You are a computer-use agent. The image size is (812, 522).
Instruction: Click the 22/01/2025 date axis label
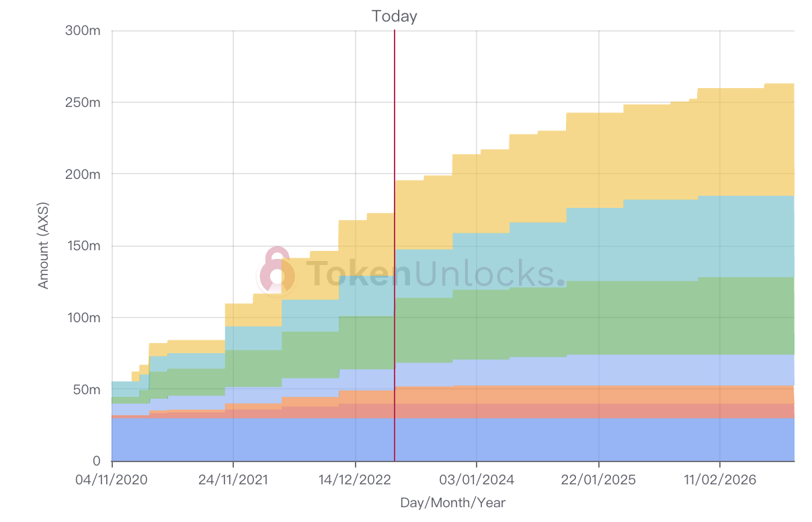(598, 480)
